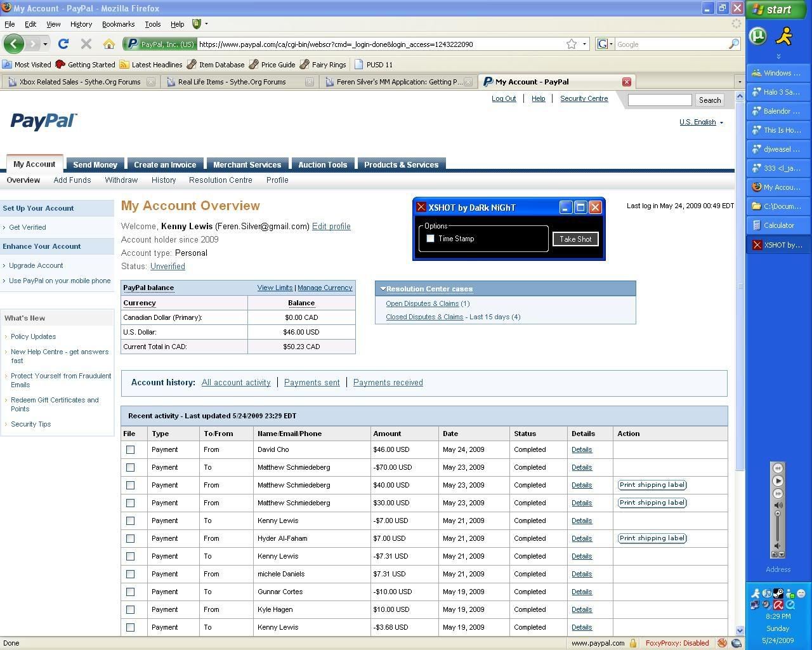The height and width of the screenshot is (650, 812).
Task: Open dropdown beside Firefox menu shield icon
Action: coord(206,24)
